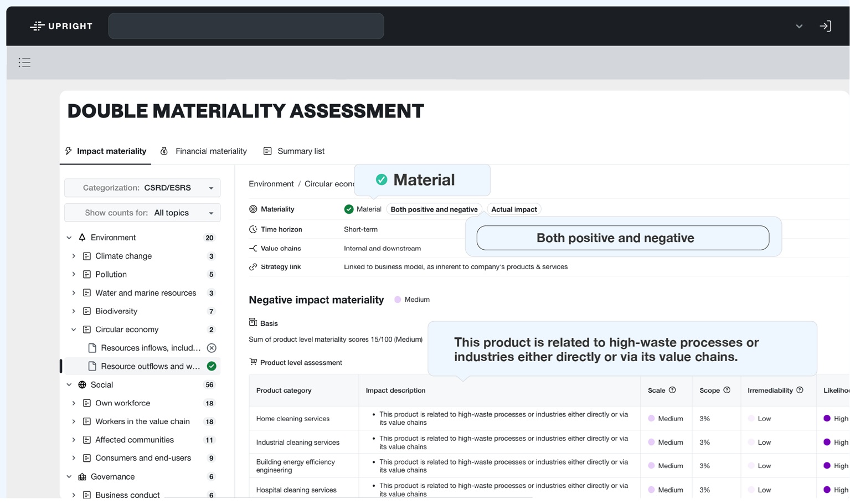The height and width of the screenshot is (504, 850).
Task: Click the Time horizon clock icon
Action: (253, 229)
